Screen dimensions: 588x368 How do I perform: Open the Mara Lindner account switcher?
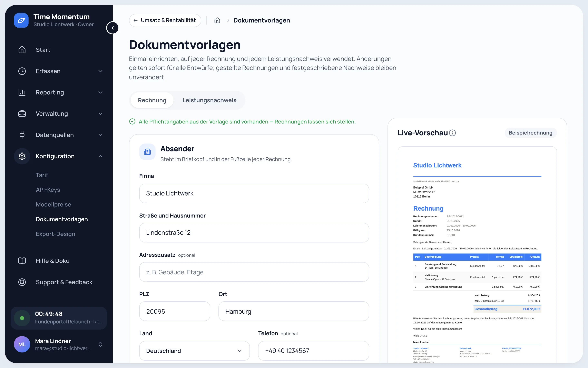(x=100, y=344)
